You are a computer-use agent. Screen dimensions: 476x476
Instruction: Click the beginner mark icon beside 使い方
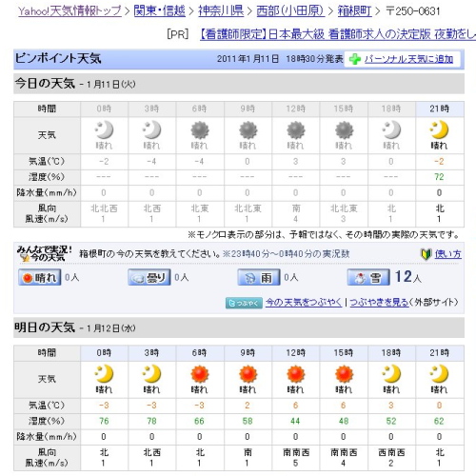tap(426, 254)
